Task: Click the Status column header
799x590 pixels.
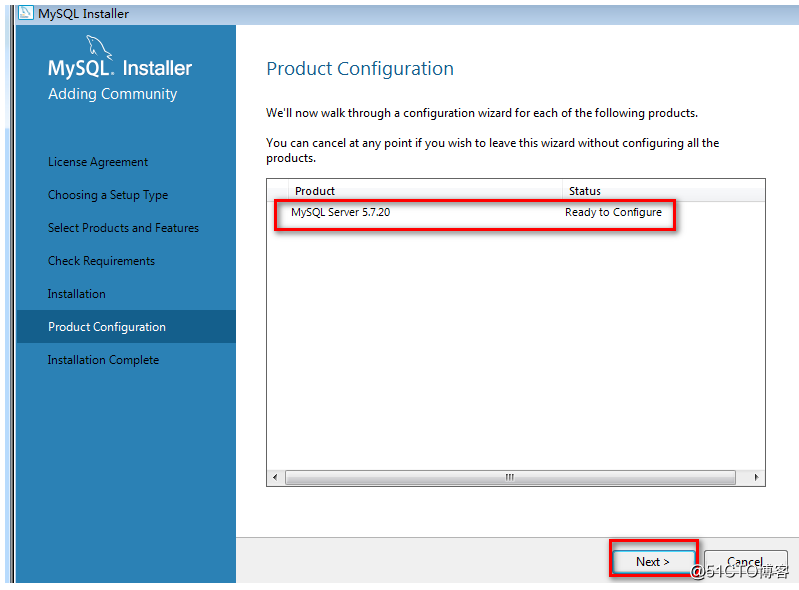Action: 663,191
